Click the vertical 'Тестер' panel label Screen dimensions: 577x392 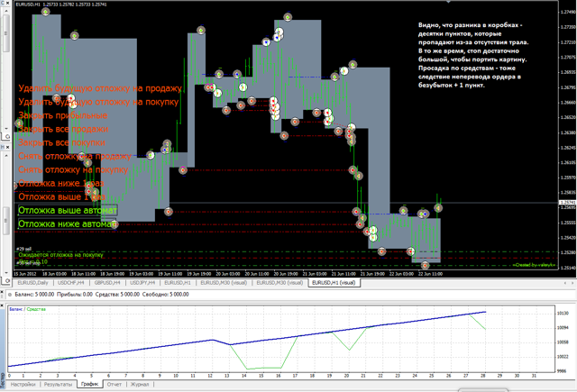[3, 380]
